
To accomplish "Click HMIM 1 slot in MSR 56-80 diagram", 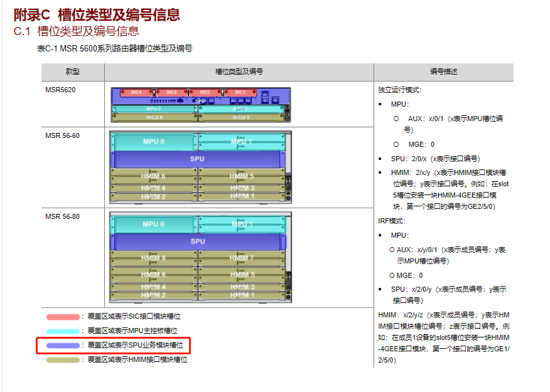I will (x=241, y=295).
